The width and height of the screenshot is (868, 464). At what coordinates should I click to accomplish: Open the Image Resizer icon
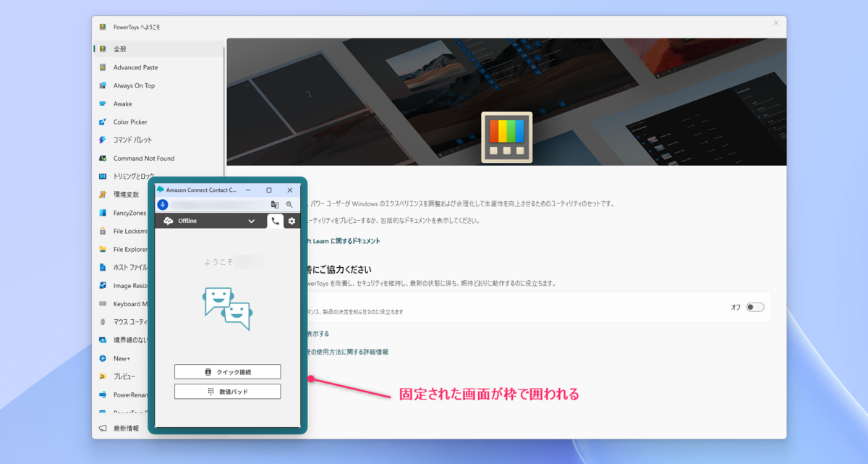pyautogui.click(x=103, y=285)
